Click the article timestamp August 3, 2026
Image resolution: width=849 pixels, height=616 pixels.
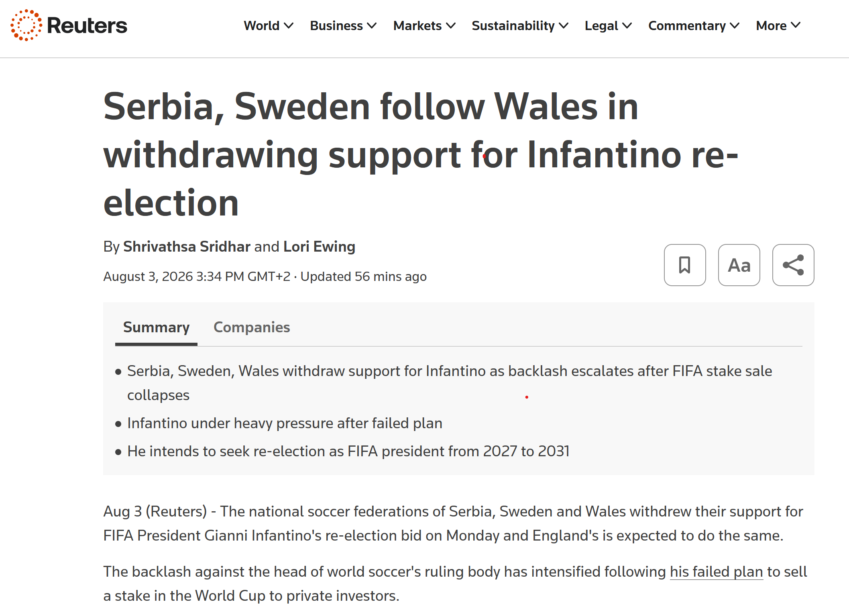[x=197, y=276]
